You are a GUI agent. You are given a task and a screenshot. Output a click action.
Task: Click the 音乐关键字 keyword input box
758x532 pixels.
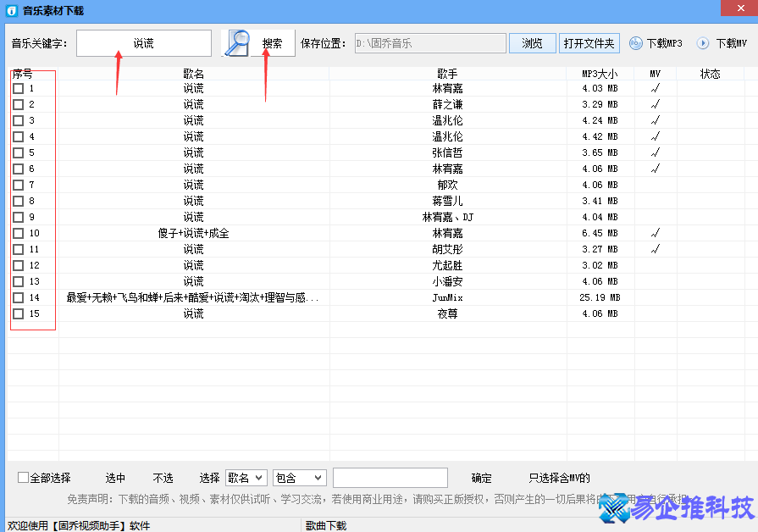pos(143,42)
